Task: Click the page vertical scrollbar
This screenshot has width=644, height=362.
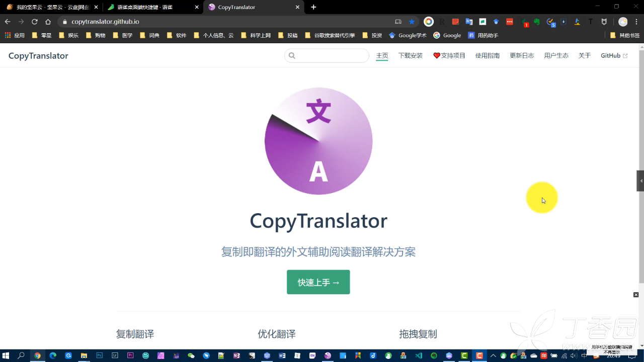Action: [x=641, y=166]
